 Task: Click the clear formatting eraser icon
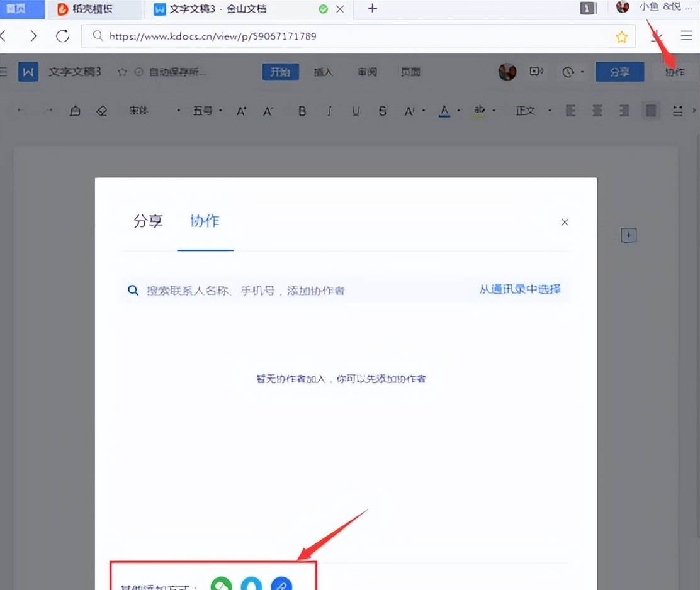[101, 110]
